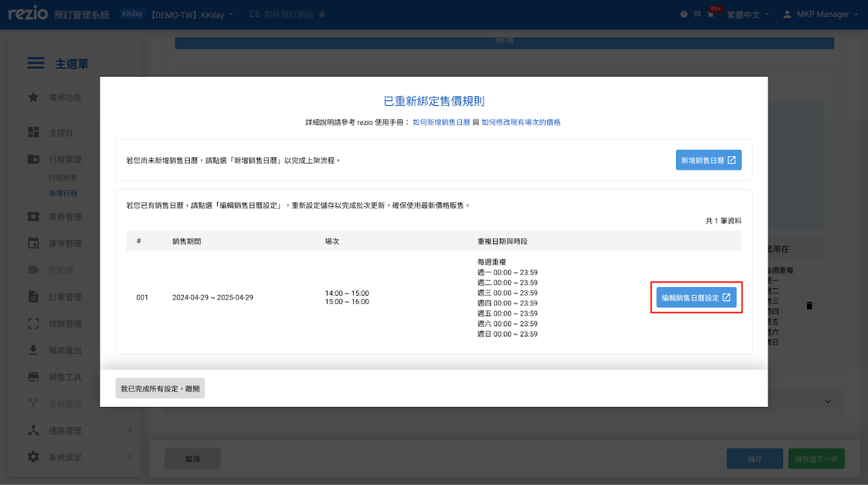
Task: Click the 庫存管理 calendar icon
Action: click(x=33, y=244)
